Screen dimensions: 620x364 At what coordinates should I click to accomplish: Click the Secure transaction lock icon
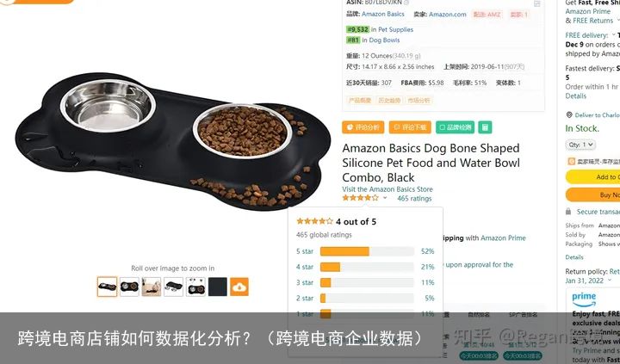pos(568,212)
